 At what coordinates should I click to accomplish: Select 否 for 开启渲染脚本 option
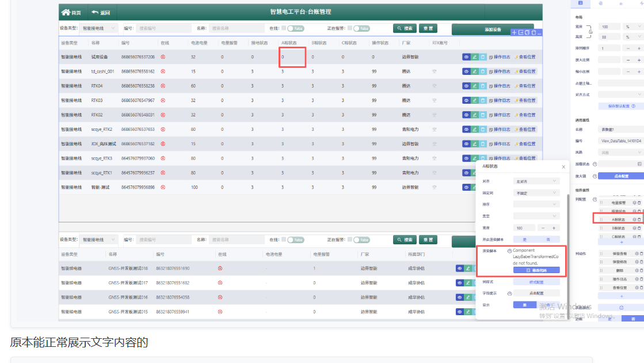(x=548, y=239)
